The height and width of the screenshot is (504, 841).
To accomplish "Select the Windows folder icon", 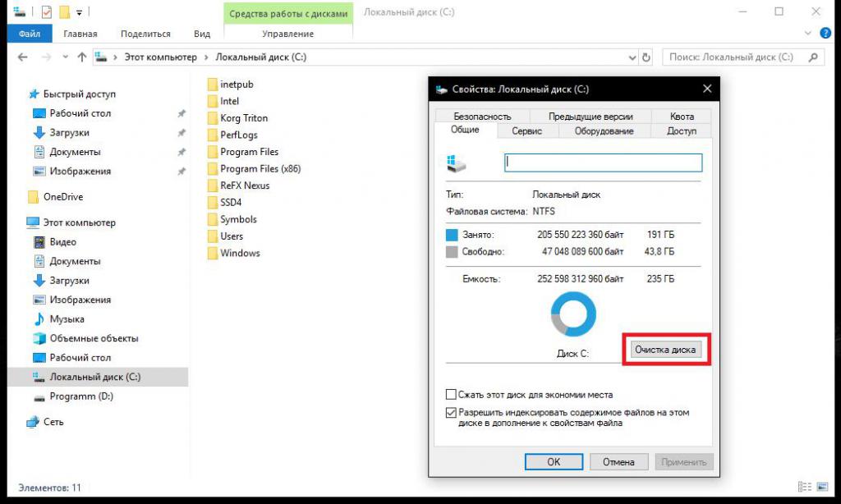I will tap(213, 253).
